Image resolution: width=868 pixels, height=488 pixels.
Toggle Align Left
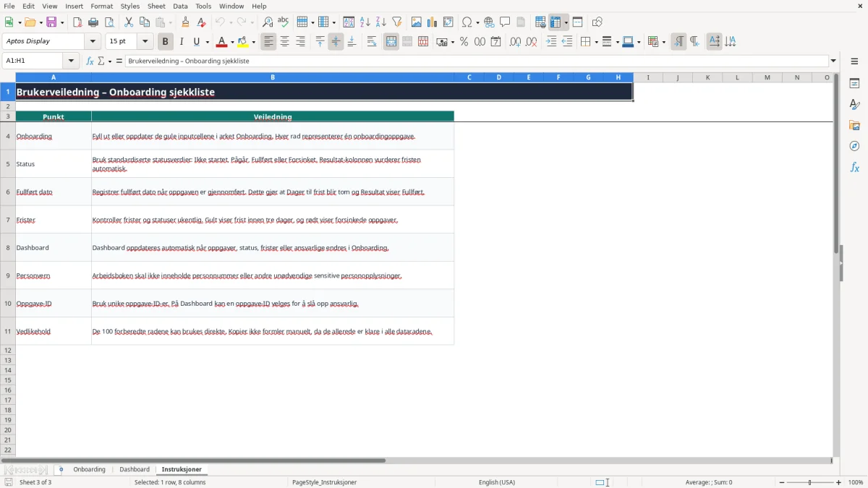[269, 42]
